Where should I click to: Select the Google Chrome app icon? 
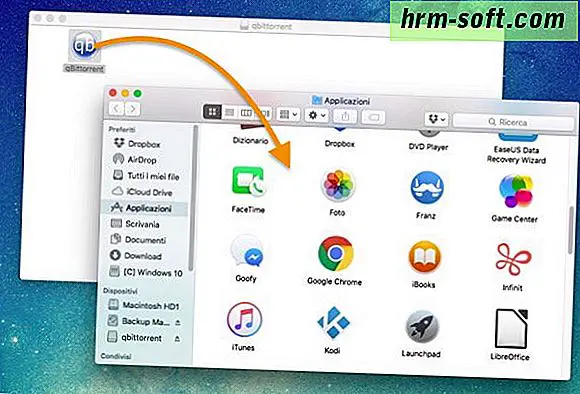335,253
